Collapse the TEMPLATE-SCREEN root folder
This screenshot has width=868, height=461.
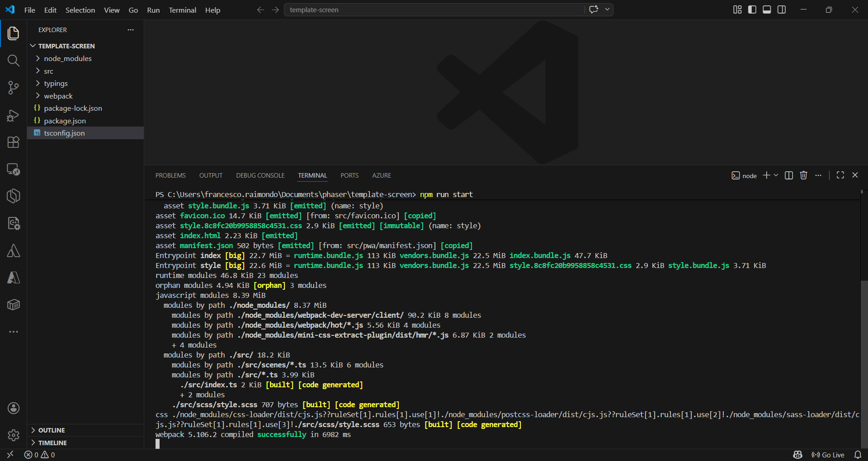[x=85, y=46]
